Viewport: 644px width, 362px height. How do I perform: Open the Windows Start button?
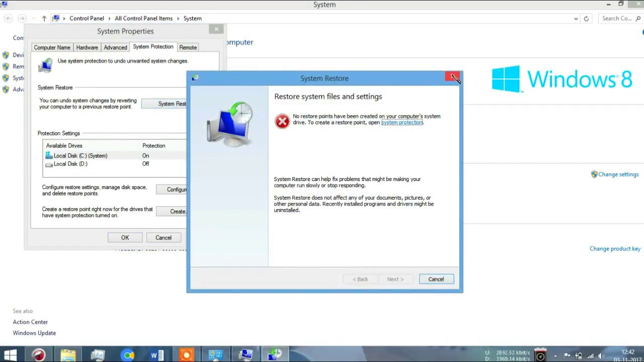tap(10, 355)
